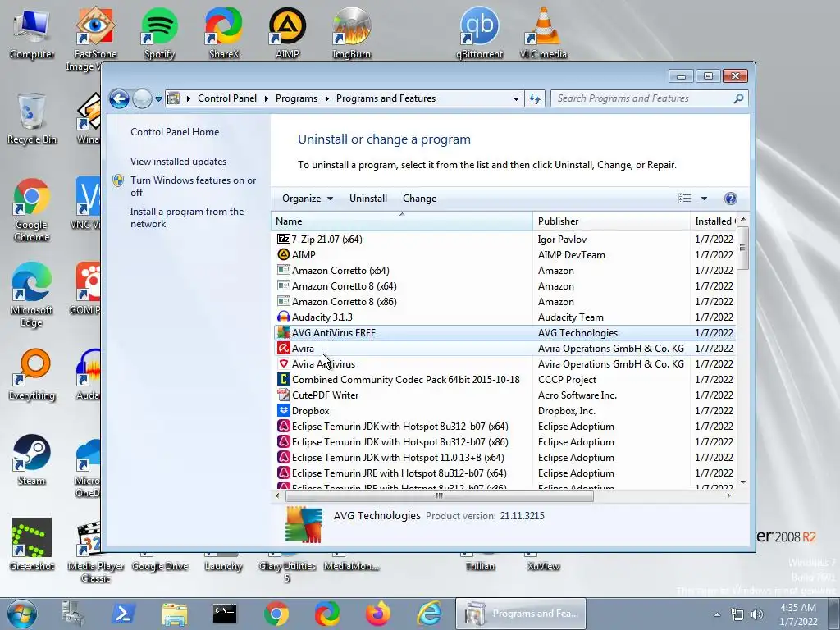Click the refresh button beside address bar
The width and height of the screenshot is (840, 630).
coord(535,98)
